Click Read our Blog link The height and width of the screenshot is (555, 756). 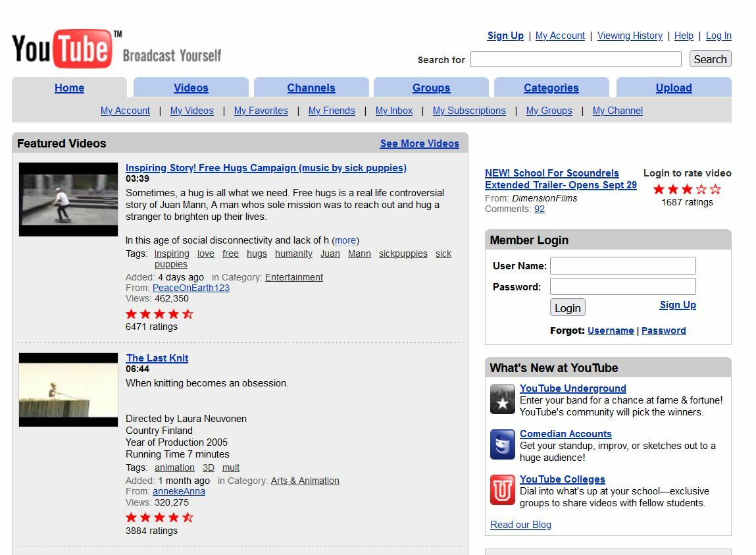click(x=520, y=525)
